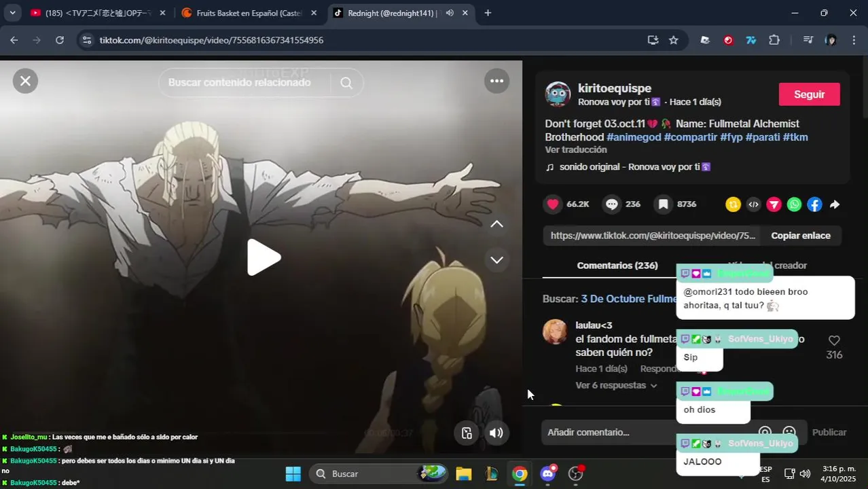Screen dimensions: 868x489
Task: Copy the video link with Copiar enlace
Action: 801,236
